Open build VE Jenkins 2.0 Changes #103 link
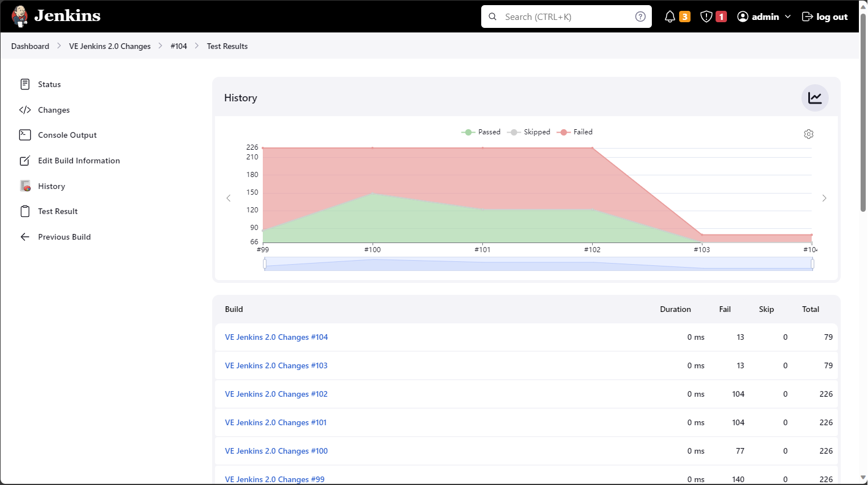 click(x=276, y=365)
